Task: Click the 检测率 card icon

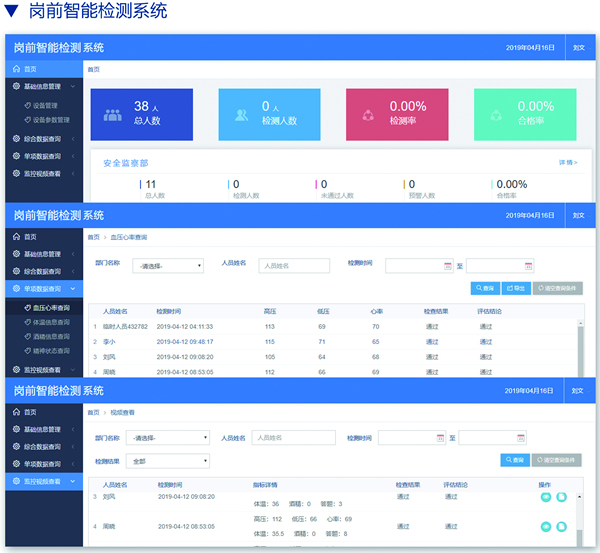Action: click(368, 113)
